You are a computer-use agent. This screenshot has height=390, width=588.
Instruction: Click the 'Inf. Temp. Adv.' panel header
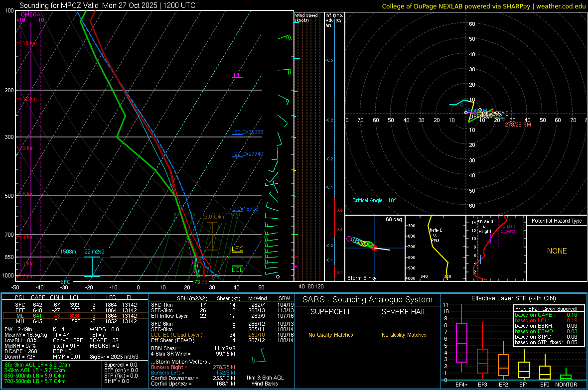point(334,20)
